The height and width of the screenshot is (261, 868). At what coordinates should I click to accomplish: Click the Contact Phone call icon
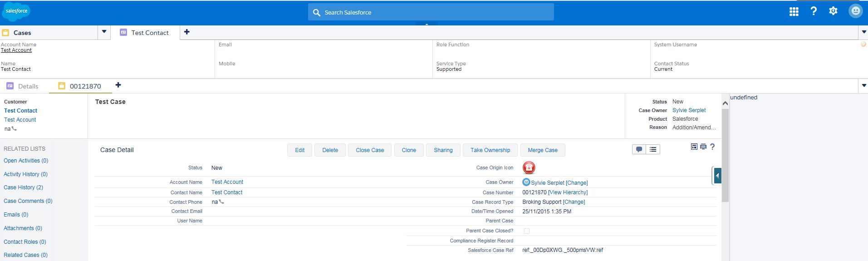[x=221, y=202]
